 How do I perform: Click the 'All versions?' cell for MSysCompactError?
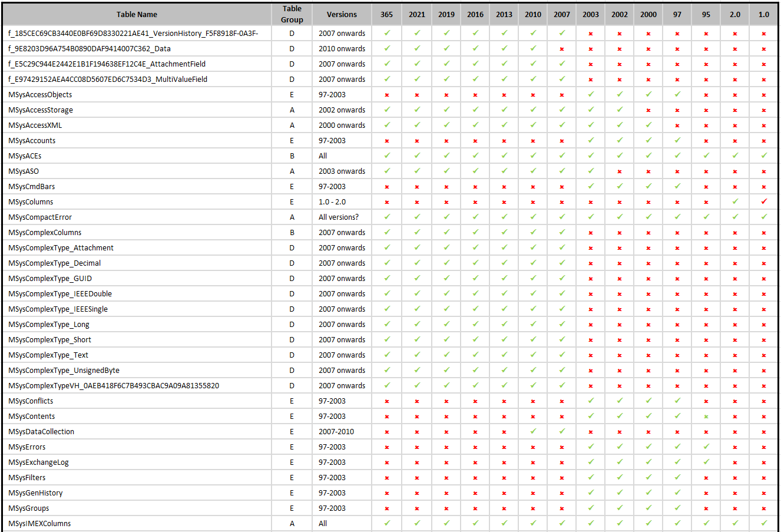[342, 217]
